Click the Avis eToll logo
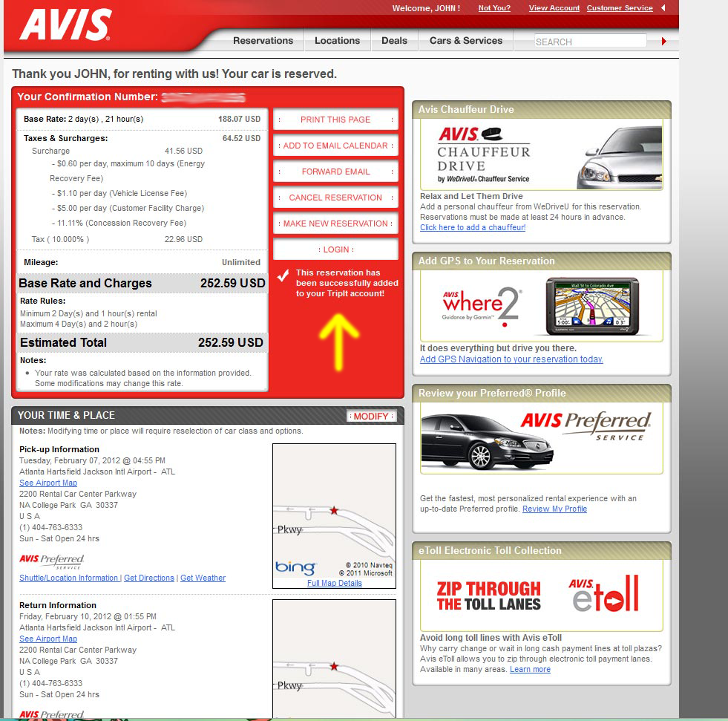 pyautogui.click(x=604, y=593)
